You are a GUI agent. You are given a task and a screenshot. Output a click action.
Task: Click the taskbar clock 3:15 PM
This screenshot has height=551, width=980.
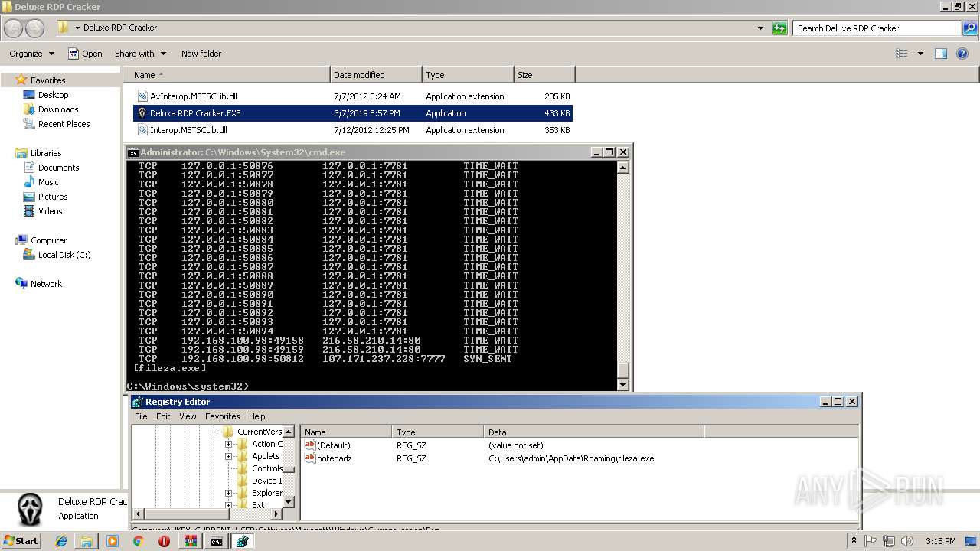[940, 541]
